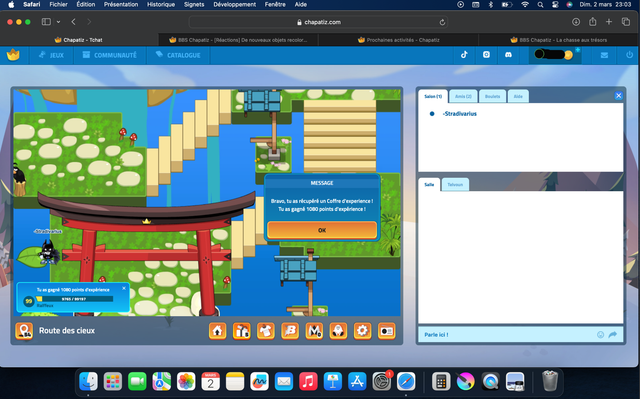The width and height of the screenshot is (640, 399).
Task: Click the experience progress bar in the notification
Action: [75, 299]
